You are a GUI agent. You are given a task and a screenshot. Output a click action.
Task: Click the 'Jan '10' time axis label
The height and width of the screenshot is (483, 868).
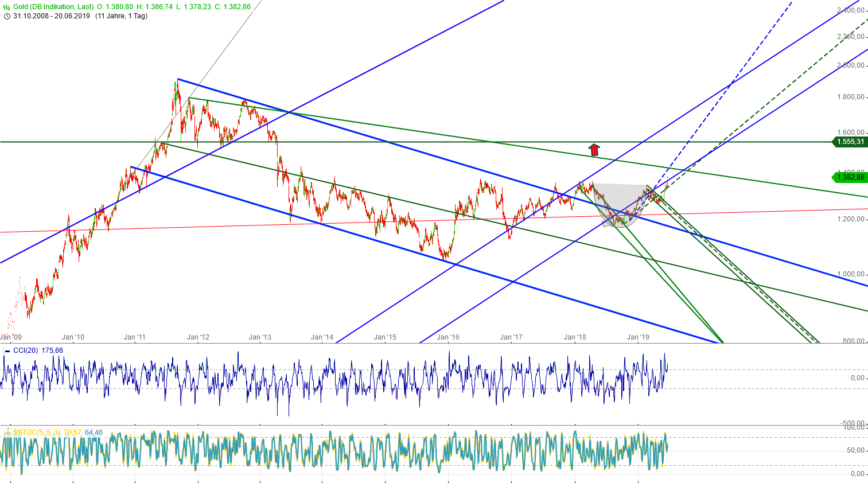click(x=73, y=337)
